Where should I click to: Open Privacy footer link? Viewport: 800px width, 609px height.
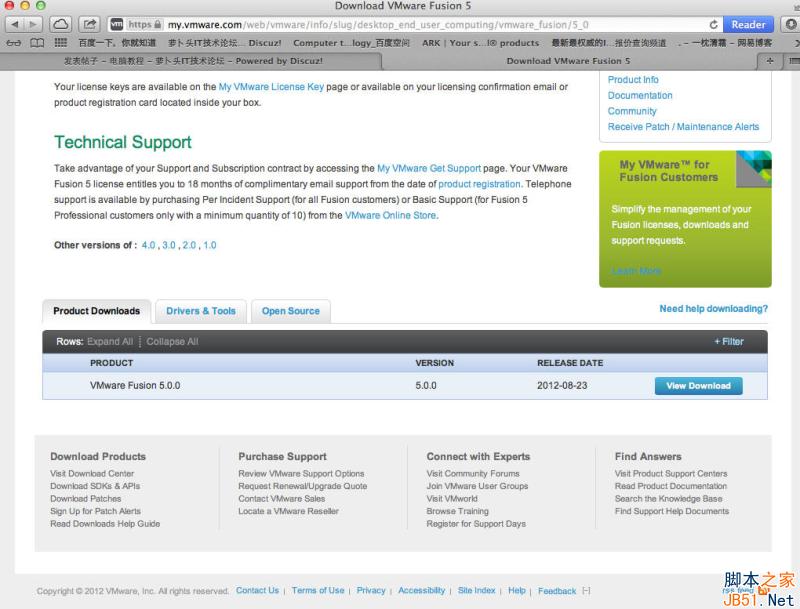(x=371, y=591)
